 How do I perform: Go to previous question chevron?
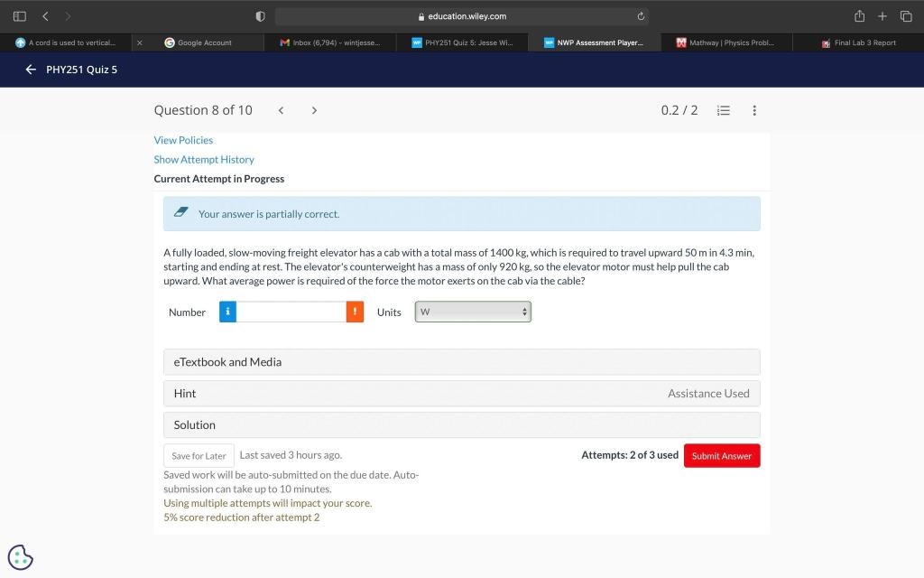(282, 110)
